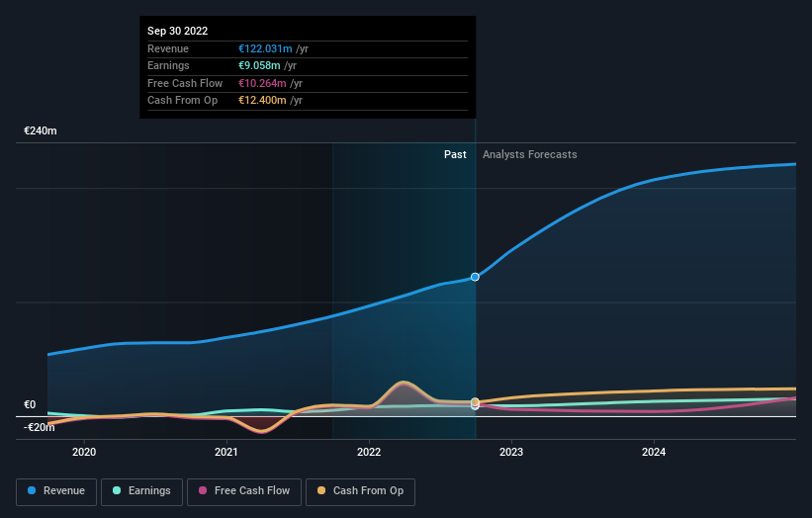The width and height of the screenshot is (812, 518).
Task: Click the -€20m y-axis label
Action: [40, 427]
